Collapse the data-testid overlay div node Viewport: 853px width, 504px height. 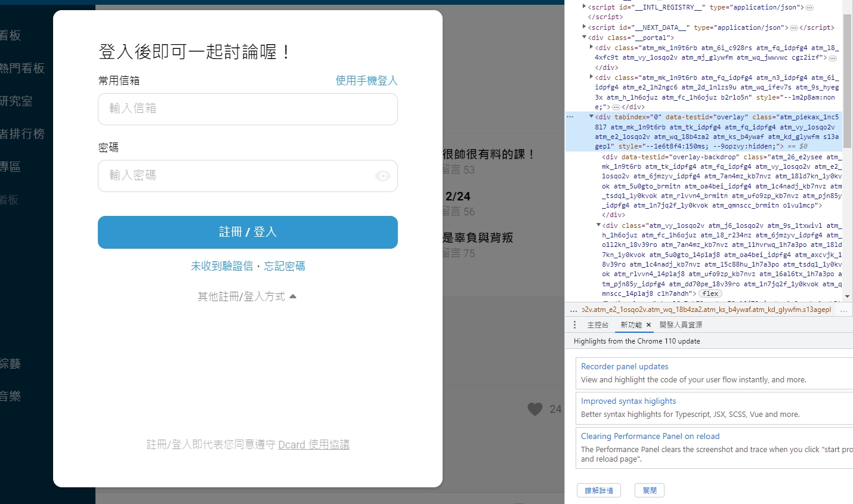click(x=591, y=117)
